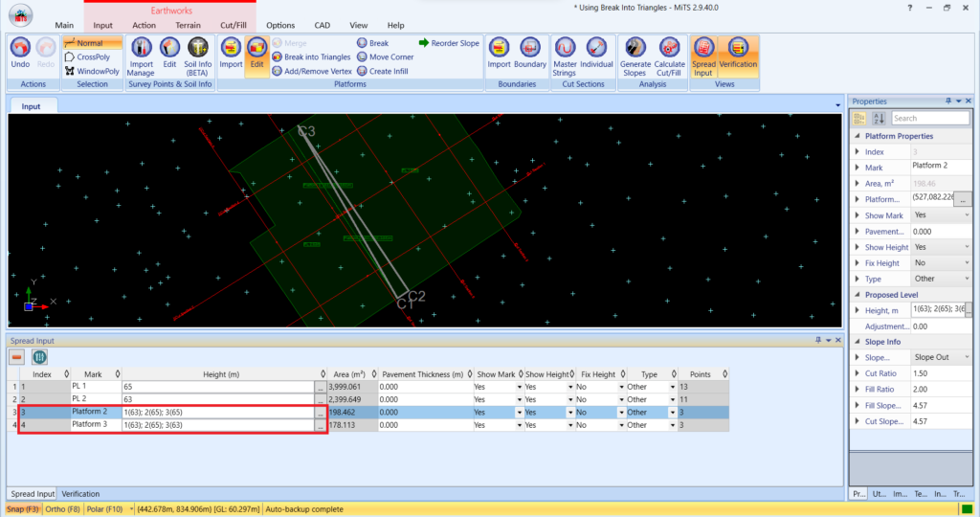Toggle the Spread Input view

coord(703,56)
